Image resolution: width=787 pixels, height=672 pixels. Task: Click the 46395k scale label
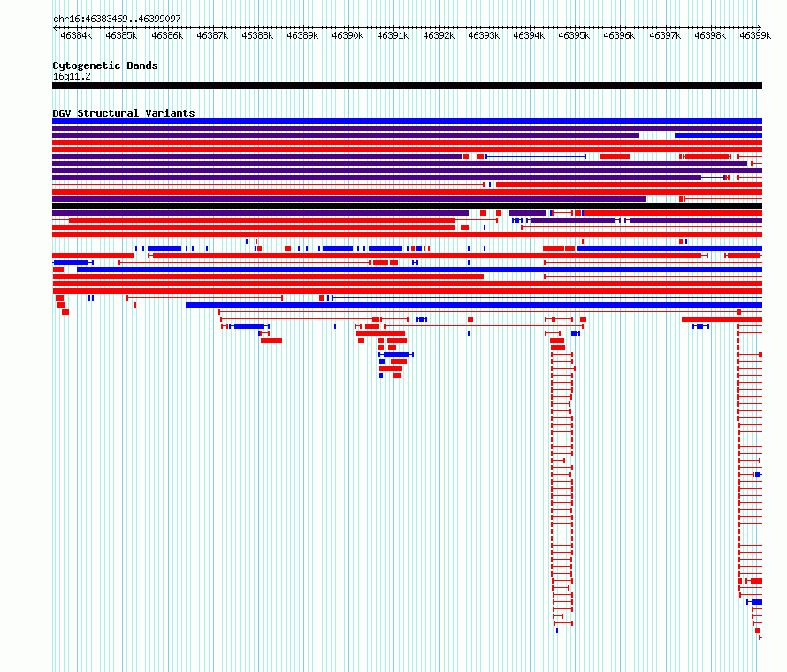[x=574, y=35]
